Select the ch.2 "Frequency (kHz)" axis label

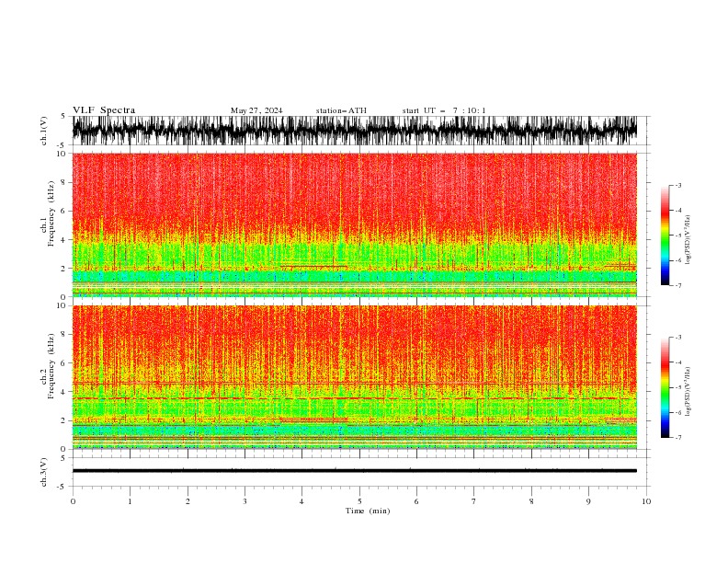(x=51, y=366)
